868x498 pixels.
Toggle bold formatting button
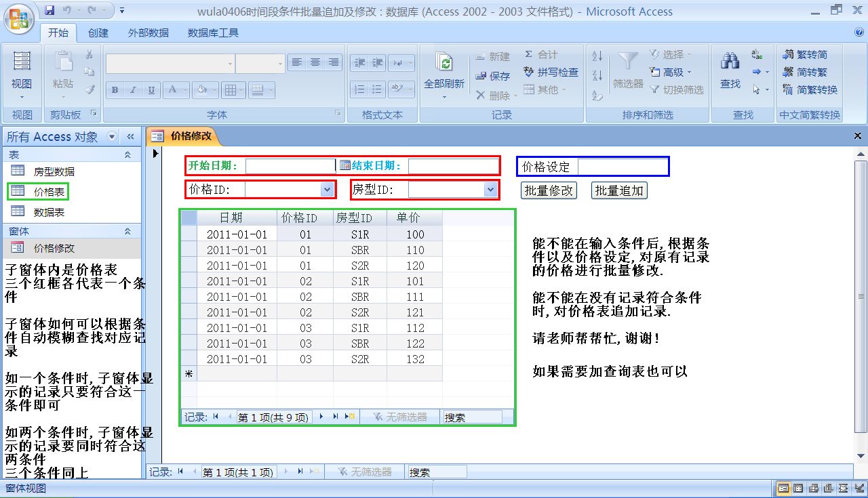[x=115, y=90]
